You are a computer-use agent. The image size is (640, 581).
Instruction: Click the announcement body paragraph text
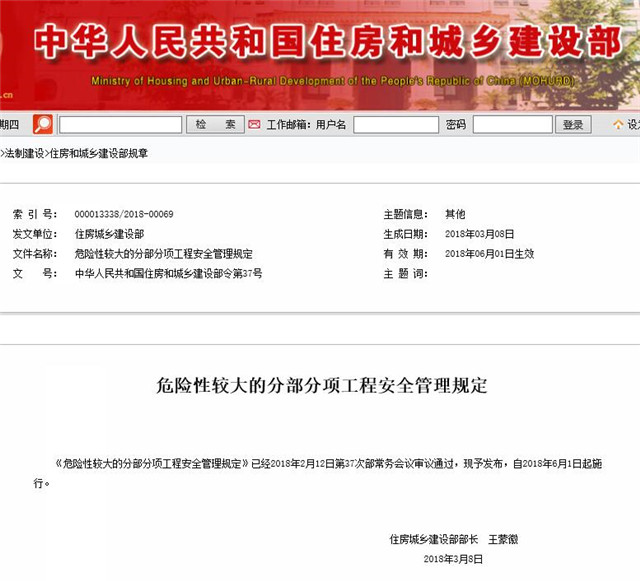point(318,473)
